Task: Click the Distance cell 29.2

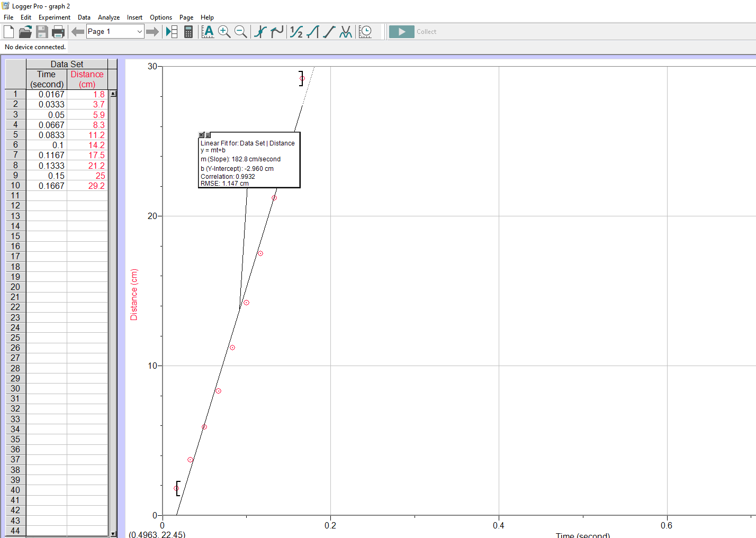Action: [87, 186]
